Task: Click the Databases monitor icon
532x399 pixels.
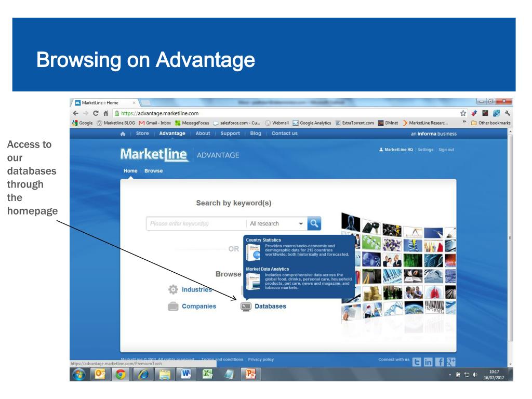Action: pyautogui.click(x=246, y=307)
